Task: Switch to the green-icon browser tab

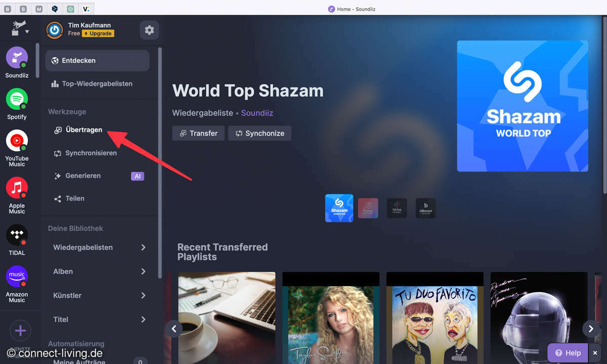Action: [x=70, y=9]
